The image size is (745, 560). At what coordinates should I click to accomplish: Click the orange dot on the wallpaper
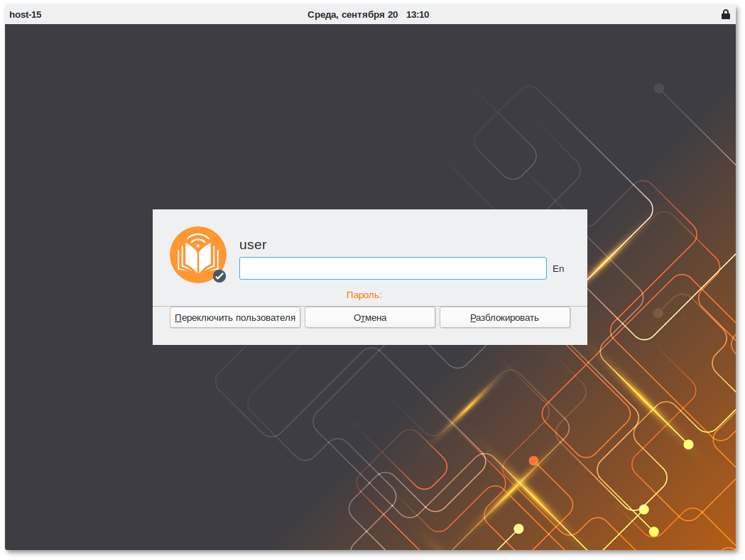(533, 461)
